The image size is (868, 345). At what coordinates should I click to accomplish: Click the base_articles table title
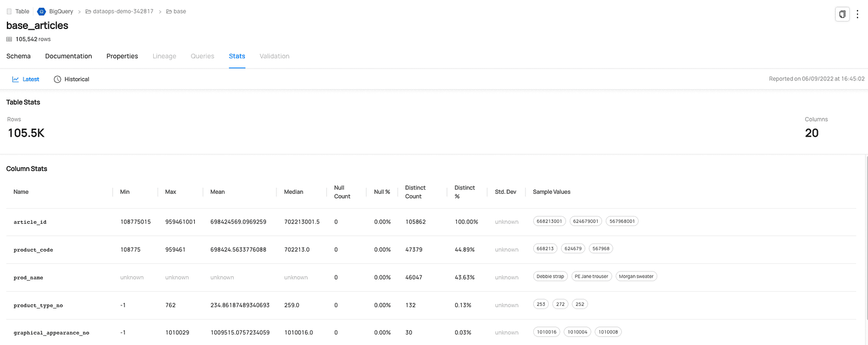37,25
